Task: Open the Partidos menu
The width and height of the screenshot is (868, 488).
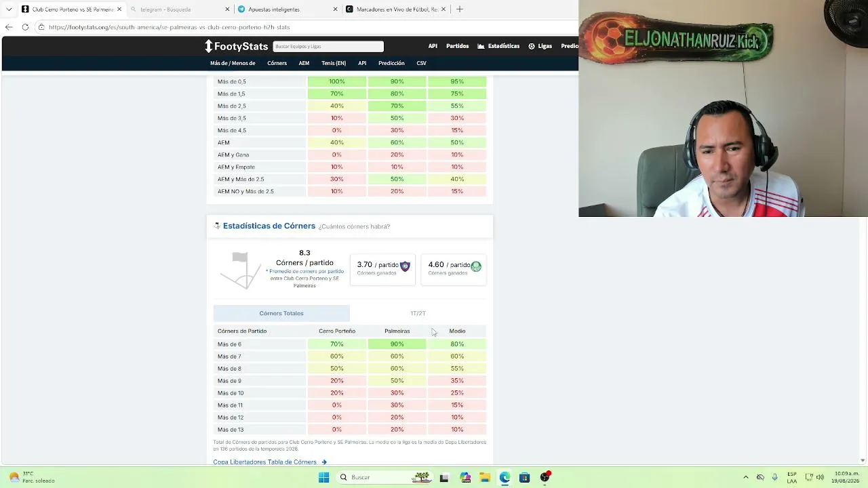Action: (x=457, y=46)
